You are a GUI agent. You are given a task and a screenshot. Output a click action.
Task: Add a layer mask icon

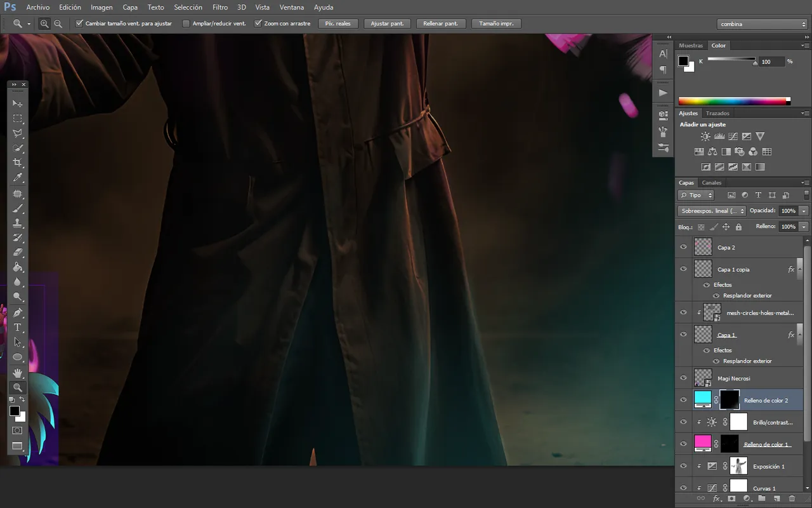pyautogui.click(x=731, y=499)
